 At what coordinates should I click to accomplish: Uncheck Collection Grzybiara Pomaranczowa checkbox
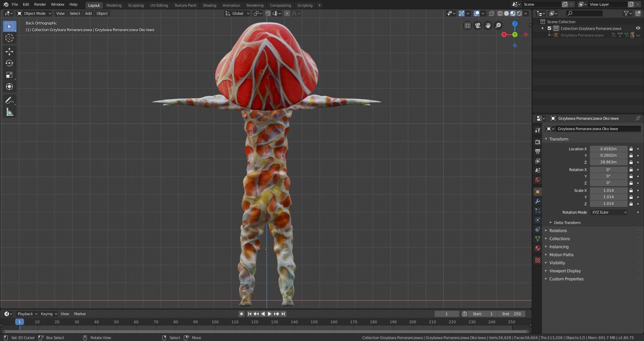549,29
